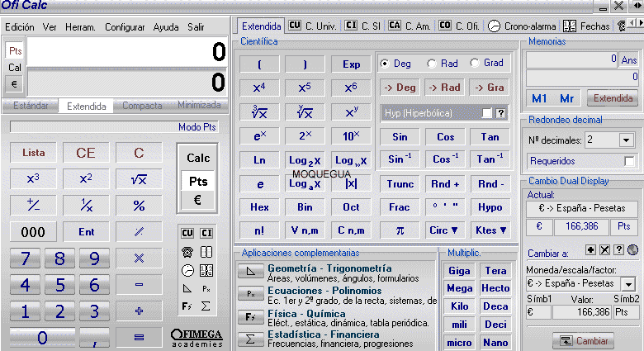Expand the Circ menu button
Viewport: 644px width, 351px height.
click(x=444, y=230)
